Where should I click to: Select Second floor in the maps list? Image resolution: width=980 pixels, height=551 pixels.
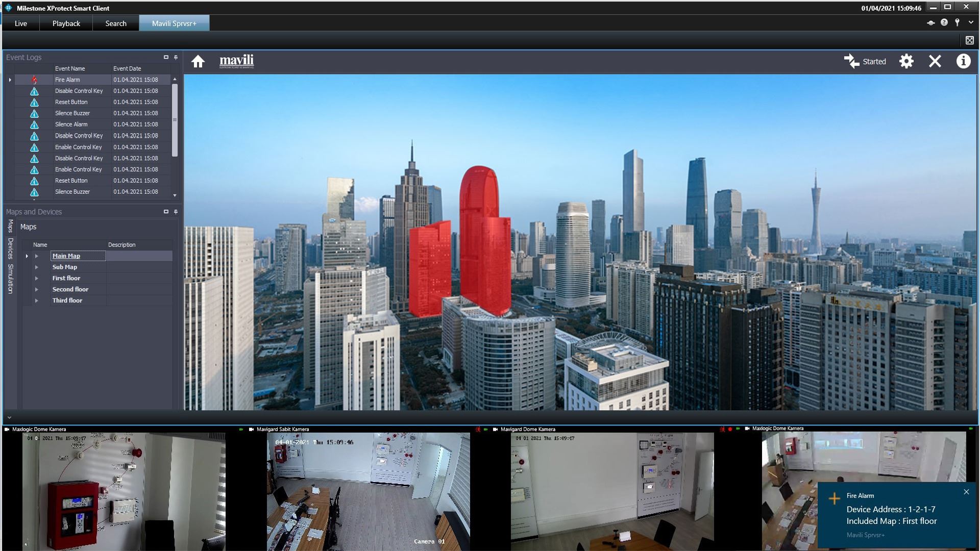[70, 289]
